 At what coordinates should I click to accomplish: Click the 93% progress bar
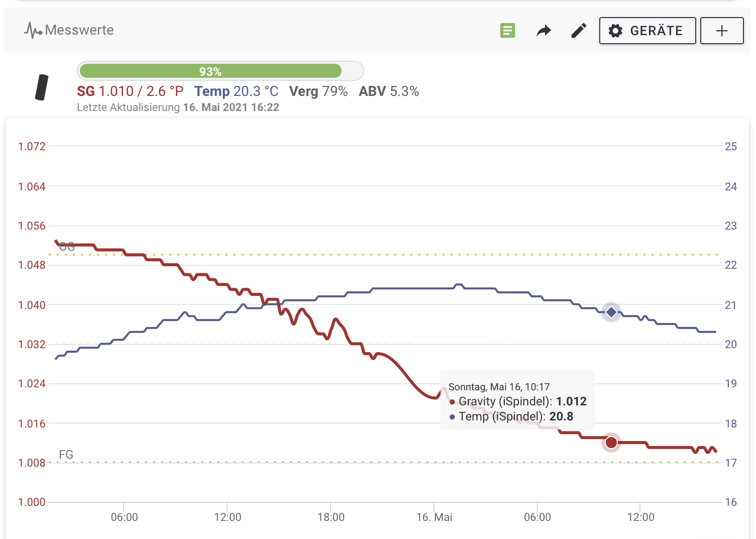(220, 71)
